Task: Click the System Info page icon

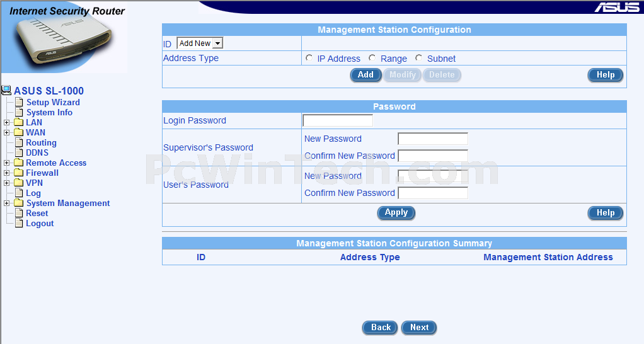Action: tap(19, 112)
